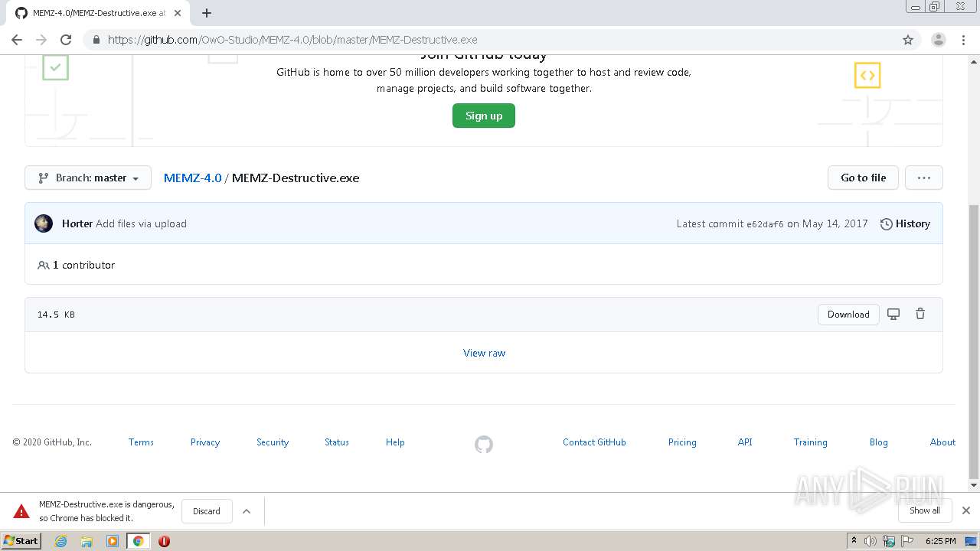Open Contact GitHub footer link
The width and height of the screenshot is (980, 551).
(x=594, y=442)
